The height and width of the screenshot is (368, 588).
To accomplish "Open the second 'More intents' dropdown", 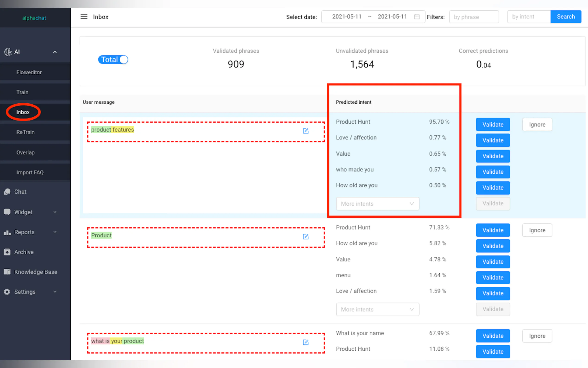I will (x=377, y=309).
